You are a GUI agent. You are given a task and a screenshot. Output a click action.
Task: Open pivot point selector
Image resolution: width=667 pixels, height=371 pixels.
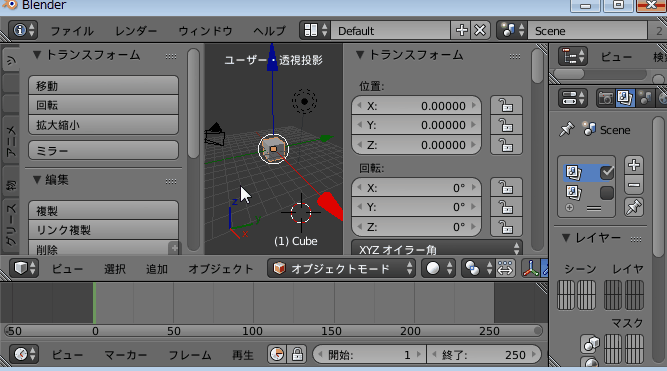pyautogui.click(x=478, y=268)
